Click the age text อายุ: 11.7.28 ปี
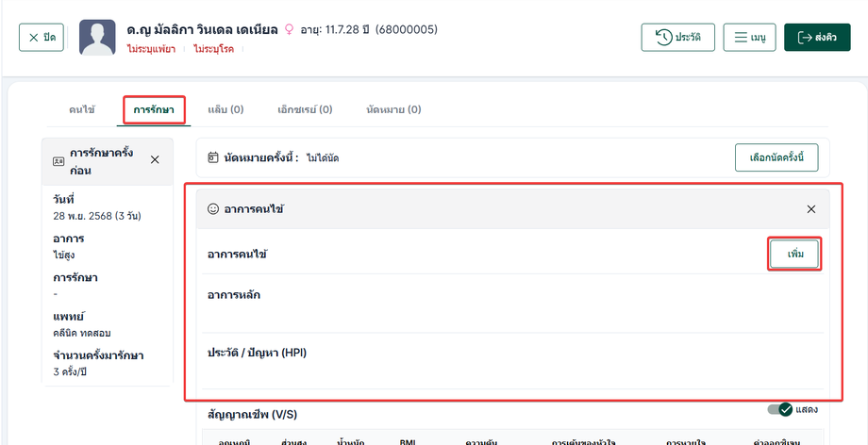The height and width of the screenshot is (445, 868). click(334, 29)
